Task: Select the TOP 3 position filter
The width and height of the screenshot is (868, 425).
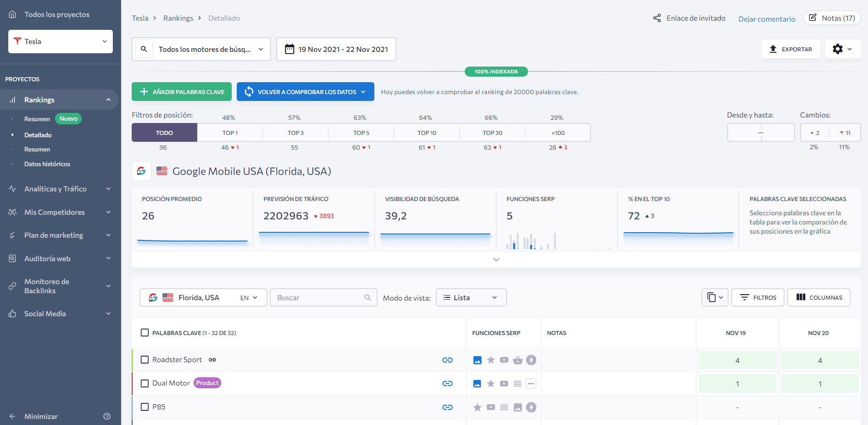Action: coord(295,133)
